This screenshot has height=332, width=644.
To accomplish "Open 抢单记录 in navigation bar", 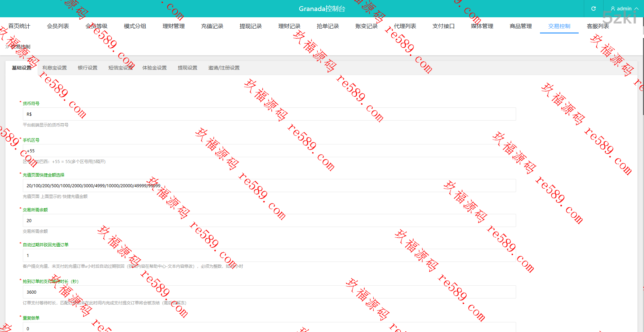I will coord(328,26).
